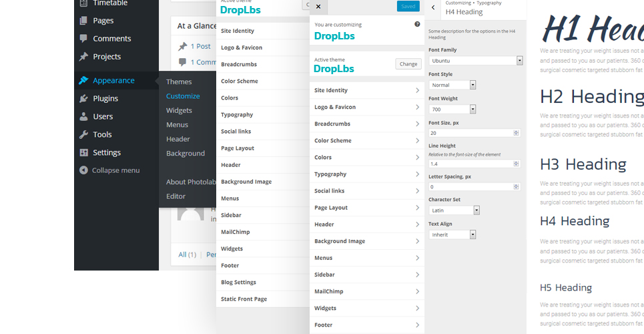Viewport: 644px width, 334px height.
Task: Open the Widgets submenu item
Action: (179, 110)
